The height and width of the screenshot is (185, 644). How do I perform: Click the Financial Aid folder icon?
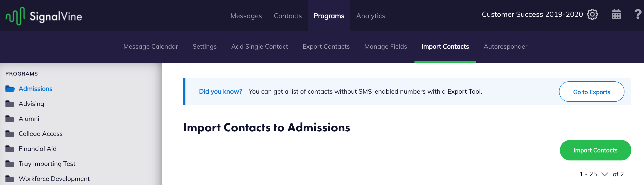[10, 149]
